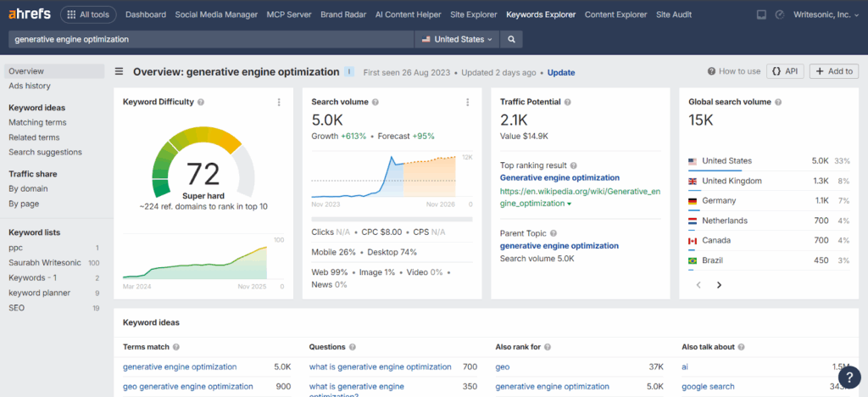The image size is (868, 397).
Task: Click the search magnifier button
Action: pos(511,39)
